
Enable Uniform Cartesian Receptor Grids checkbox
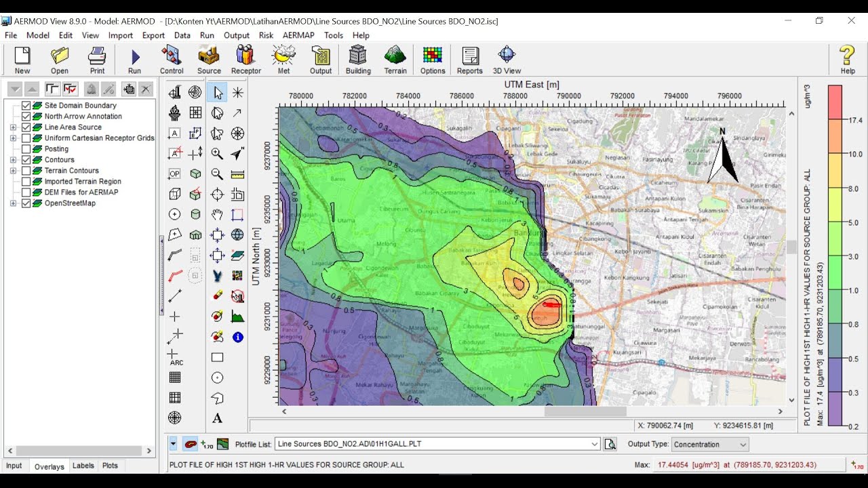pos(26,138)
